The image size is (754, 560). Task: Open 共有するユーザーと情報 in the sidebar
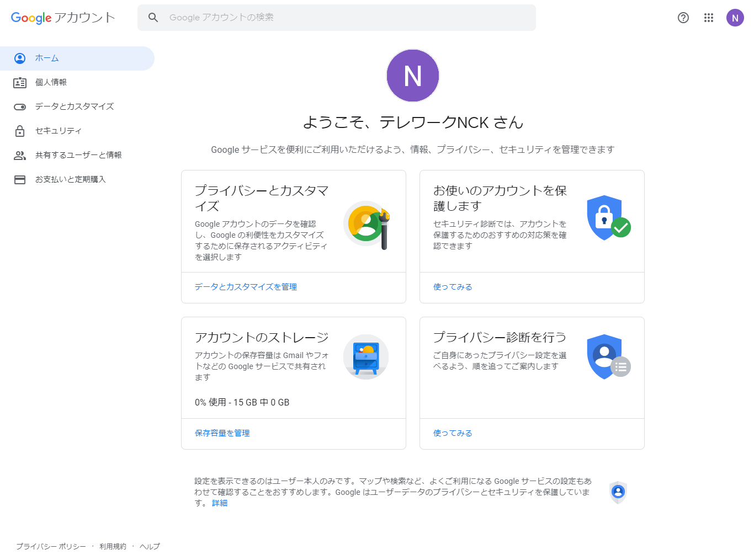(77, 155)
